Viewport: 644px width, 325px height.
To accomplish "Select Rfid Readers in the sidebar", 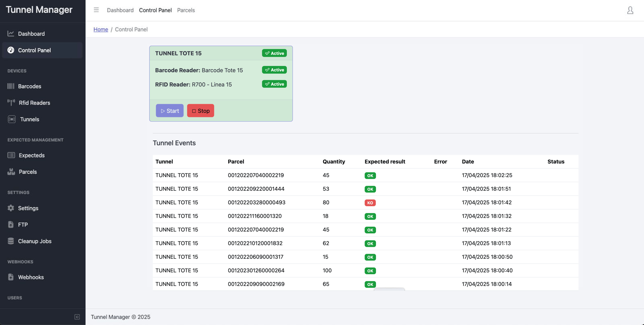I will tap(42, 103).
